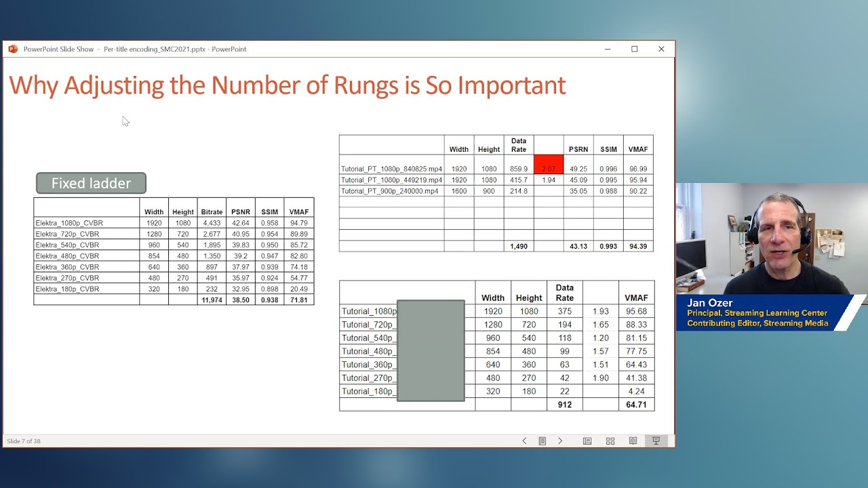Click the 'Slide 7 of 38' indicator
The width and height of the screenshot is (868, 488).
[x=24, y=441]
